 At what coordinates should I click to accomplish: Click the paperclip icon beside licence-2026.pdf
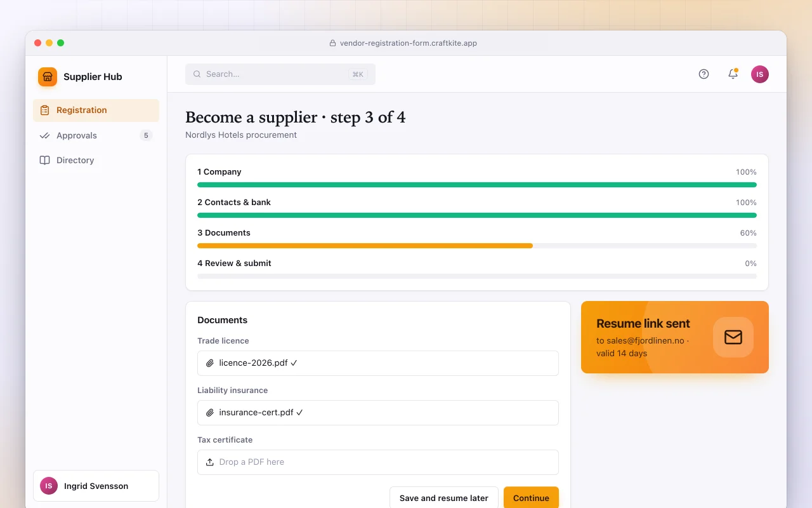click(210, 363)
